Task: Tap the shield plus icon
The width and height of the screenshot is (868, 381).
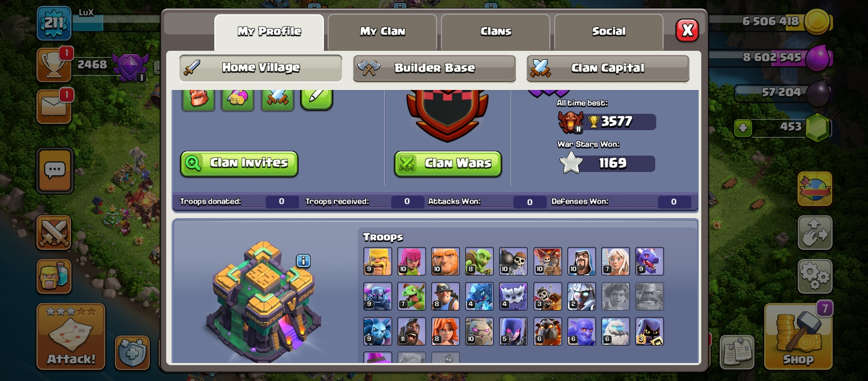Action: pyautogui.click(x=132, y=352)
